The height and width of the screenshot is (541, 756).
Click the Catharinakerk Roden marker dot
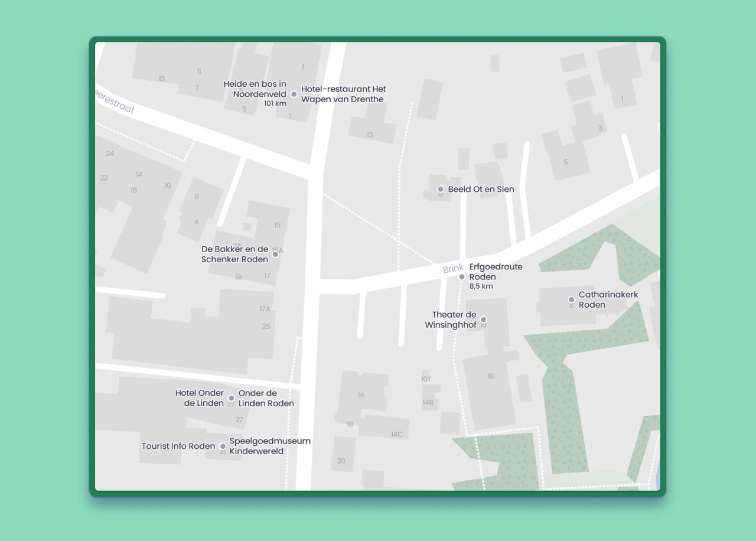(571, 300)
